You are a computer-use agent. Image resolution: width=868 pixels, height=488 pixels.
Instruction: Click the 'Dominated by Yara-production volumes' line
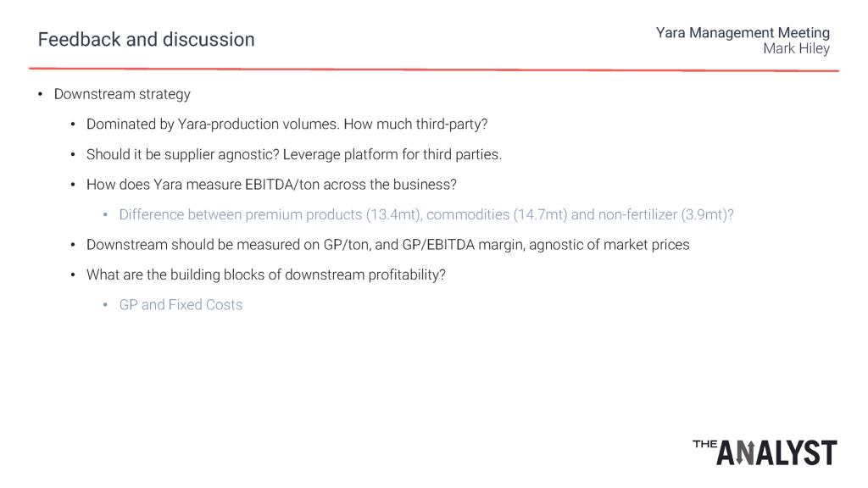[x=287, y=124]
